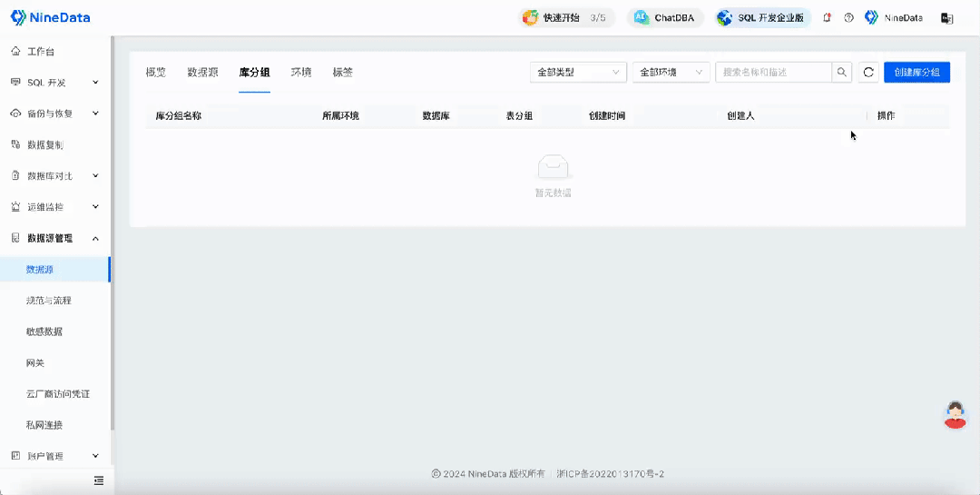
Task: Switch to the 标签 tab
Action: [342, 72]
